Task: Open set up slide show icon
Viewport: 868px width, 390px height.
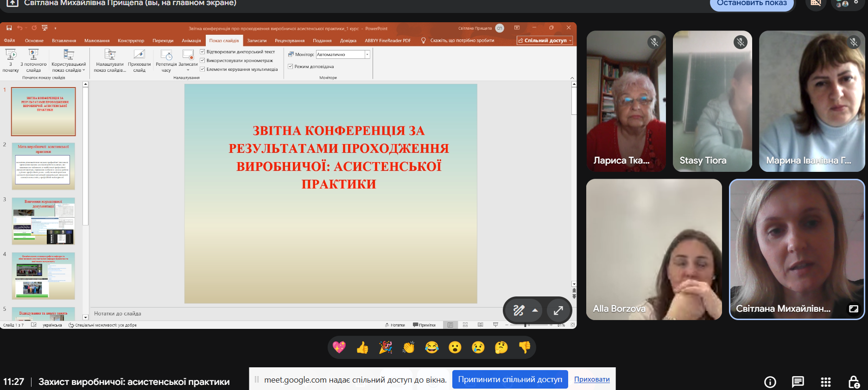Action: click(110, 55)
